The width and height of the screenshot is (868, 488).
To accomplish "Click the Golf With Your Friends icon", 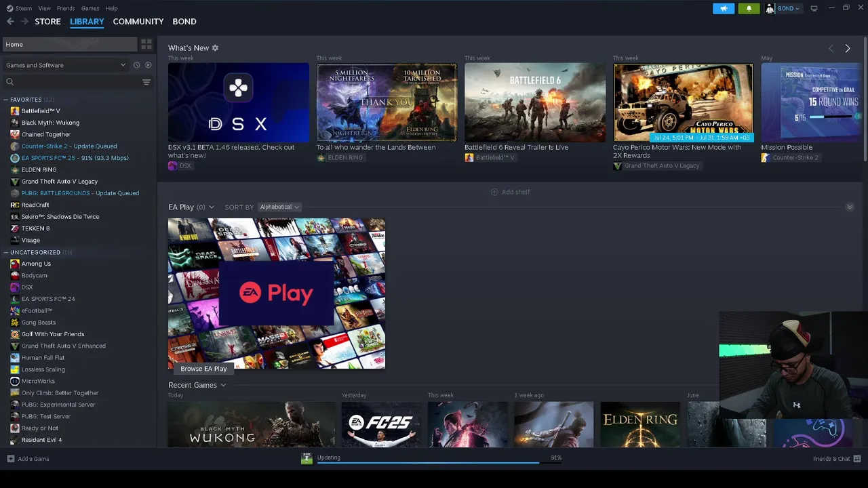I will click(x=15, y=334).
